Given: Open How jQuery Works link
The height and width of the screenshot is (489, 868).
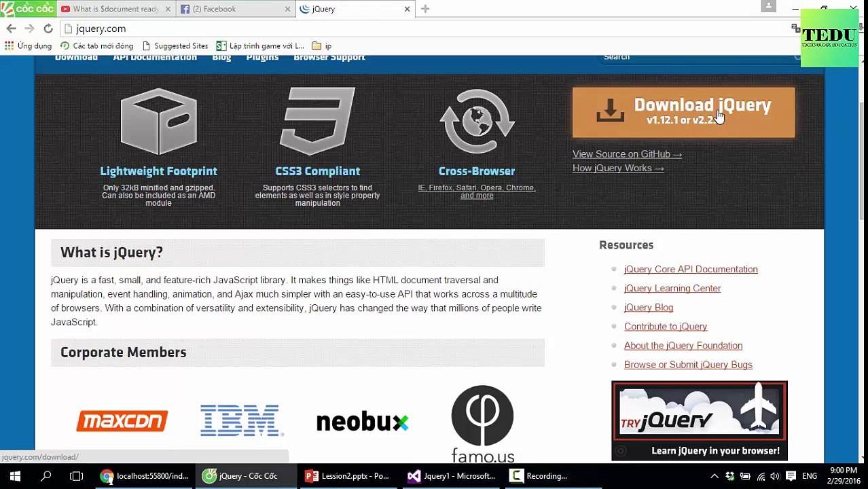Looking at the screenshot, I should coord(618,168).
